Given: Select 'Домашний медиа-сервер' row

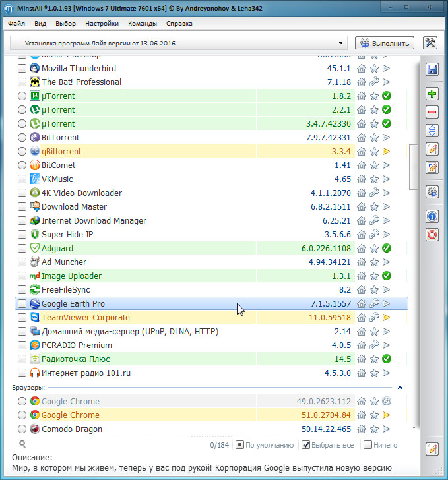Looking at the screenshot, I should coord(211,331).
